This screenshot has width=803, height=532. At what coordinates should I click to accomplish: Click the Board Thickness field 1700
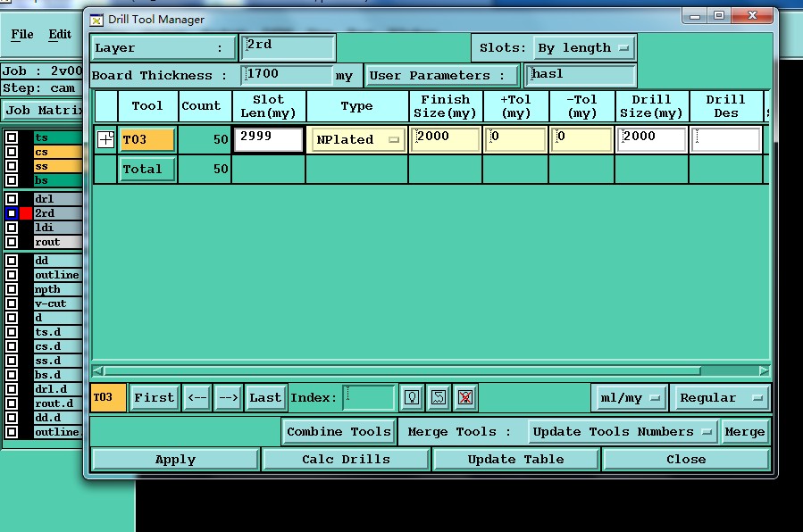click(287, 75)
